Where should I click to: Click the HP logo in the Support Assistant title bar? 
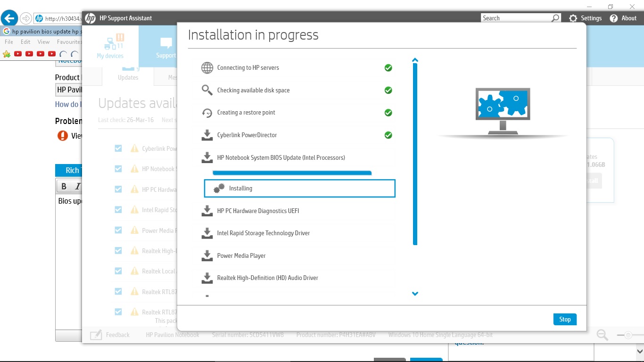click(91, 18)
